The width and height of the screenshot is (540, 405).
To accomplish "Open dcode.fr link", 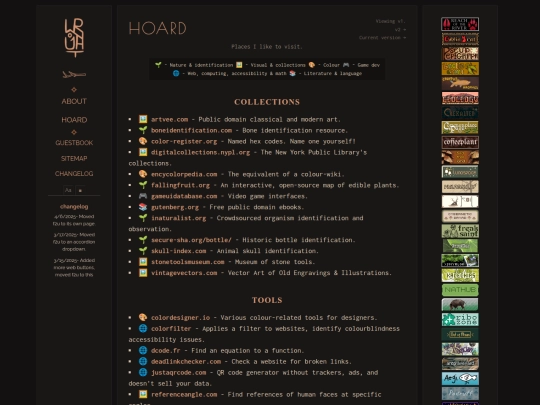I will point(166,351).
